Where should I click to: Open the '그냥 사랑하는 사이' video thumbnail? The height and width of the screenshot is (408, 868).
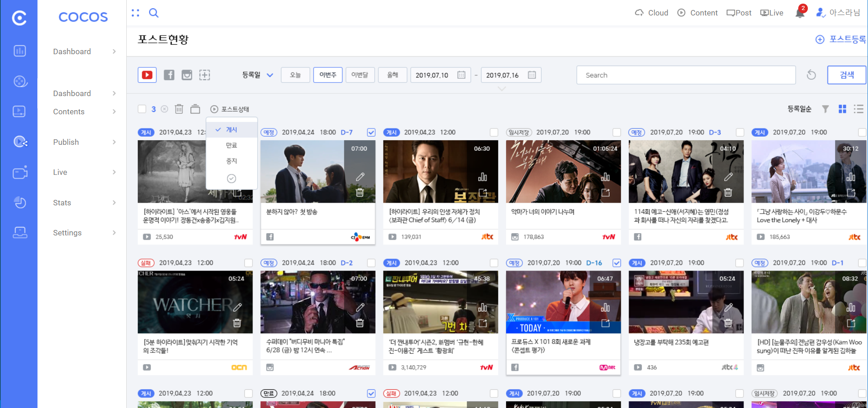point(809,172)
